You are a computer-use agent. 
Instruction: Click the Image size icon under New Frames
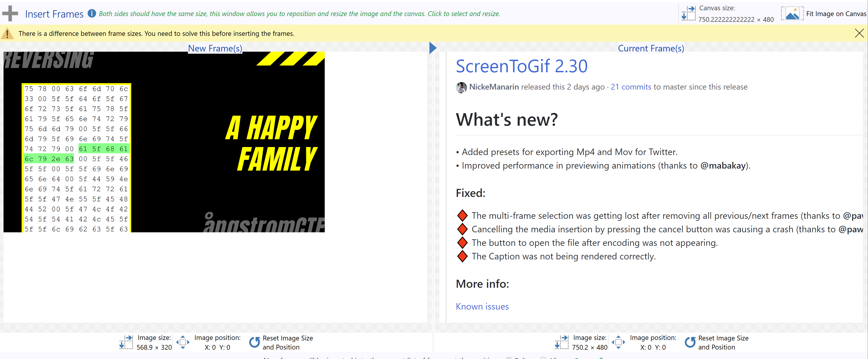[x=126, y=342]
